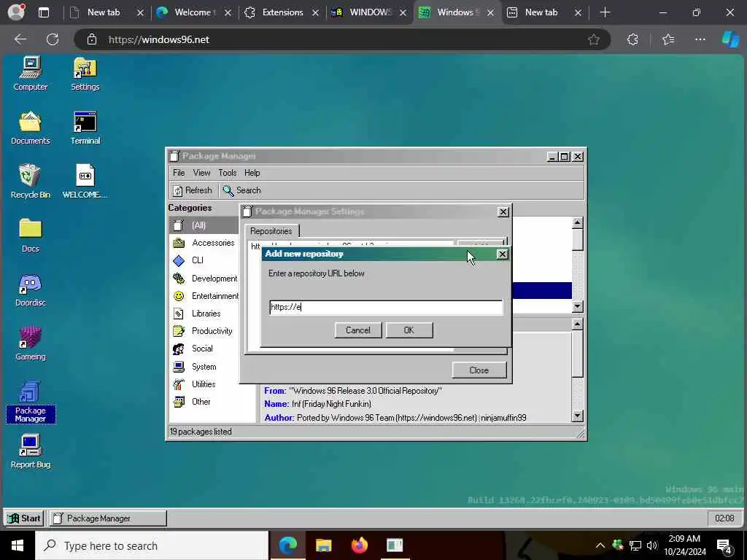Open Firefox from Windows taskbar
The width and height of the screenshot is (747, 560).
(359, 545)
